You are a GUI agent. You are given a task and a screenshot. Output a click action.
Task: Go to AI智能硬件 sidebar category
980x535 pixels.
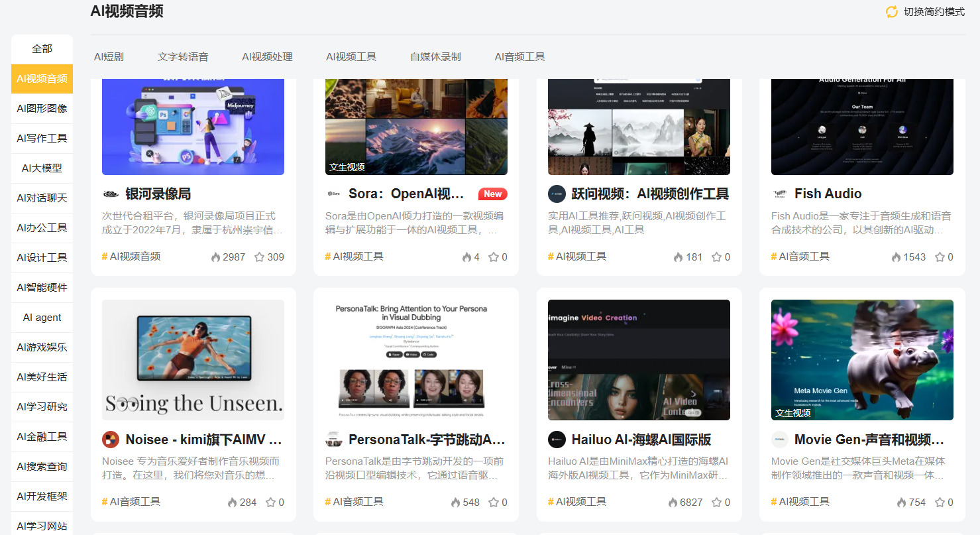[x=42, y=288]
